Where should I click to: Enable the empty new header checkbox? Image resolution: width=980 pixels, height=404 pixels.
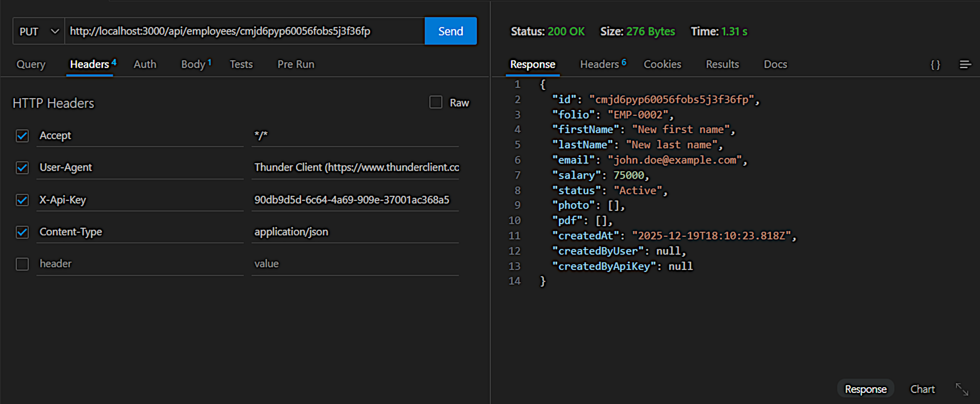[x=22, y=264]
